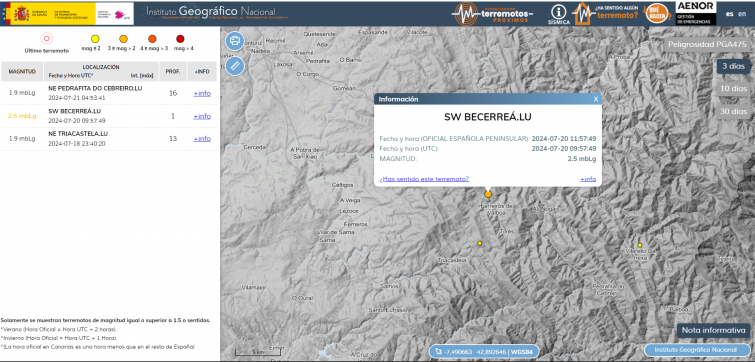
Task: Switch language to English (en)
Action: [742, 13]
